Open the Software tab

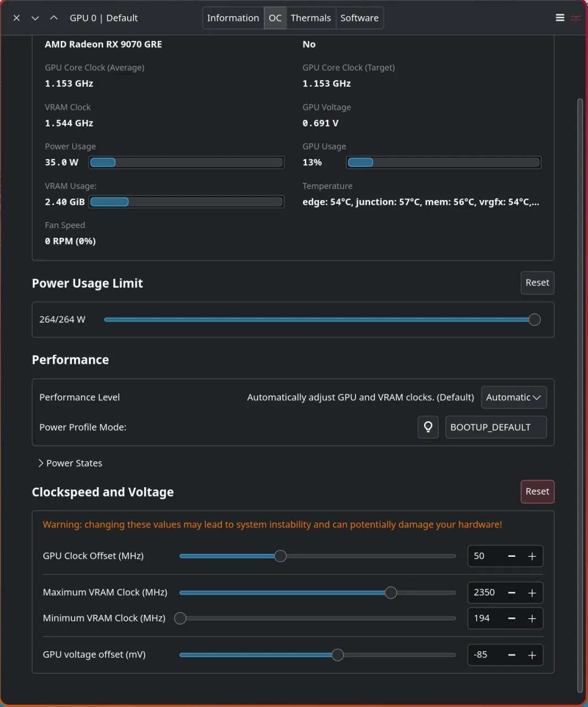(x=359, y=18)
